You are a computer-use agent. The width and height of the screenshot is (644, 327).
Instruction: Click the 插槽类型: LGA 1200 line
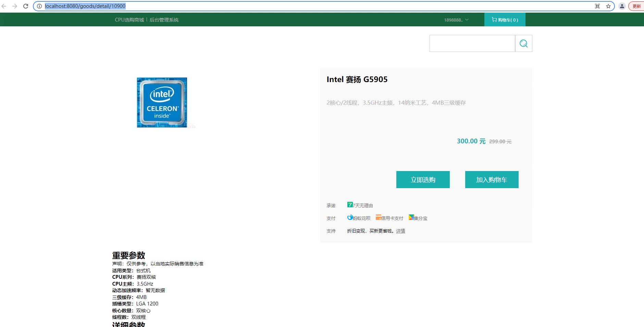(x=135, y=304)
